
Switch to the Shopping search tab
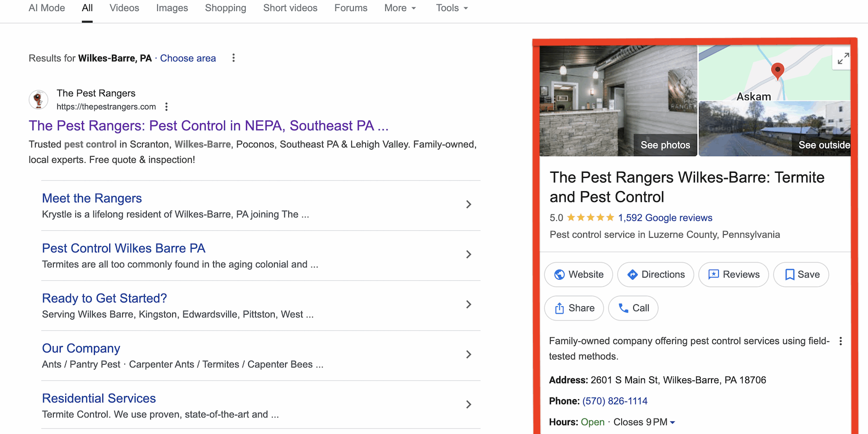point(225,8)
